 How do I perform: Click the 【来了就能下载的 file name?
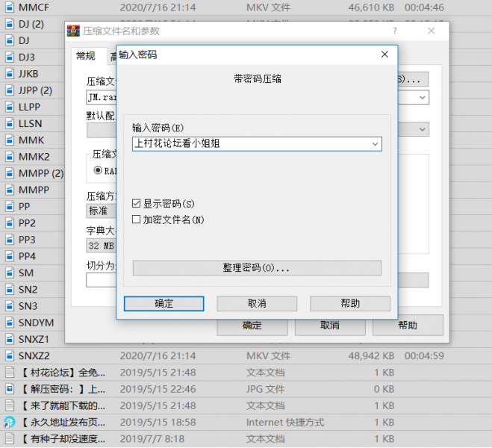tap(63, 405)
